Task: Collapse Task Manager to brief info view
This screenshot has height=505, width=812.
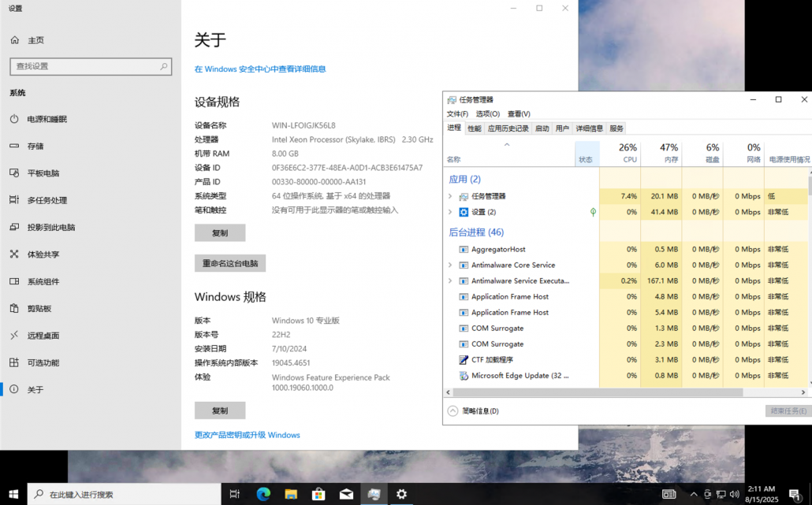Action: coord(473,410)
